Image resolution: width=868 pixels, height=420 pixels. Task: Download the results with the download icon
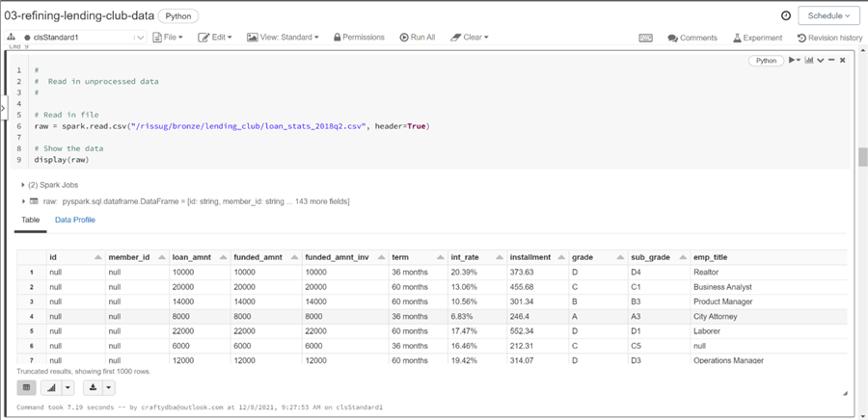[93, 387]
